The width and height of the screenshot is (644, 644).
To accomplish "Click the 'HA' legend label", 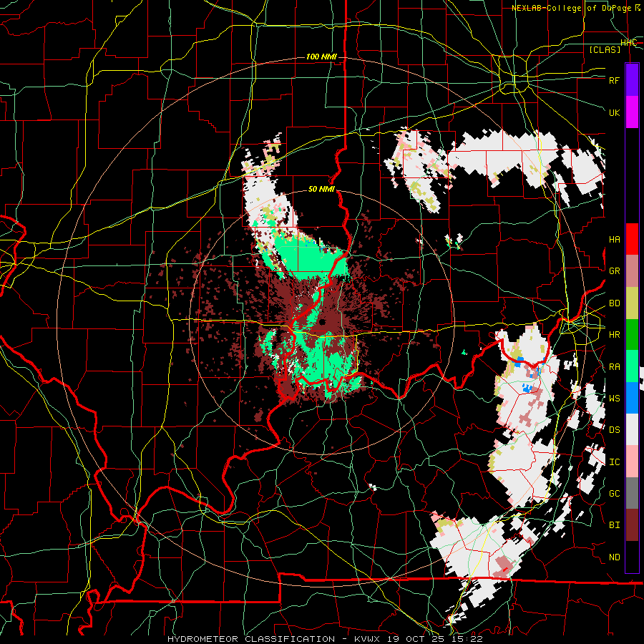I will 614,240.
